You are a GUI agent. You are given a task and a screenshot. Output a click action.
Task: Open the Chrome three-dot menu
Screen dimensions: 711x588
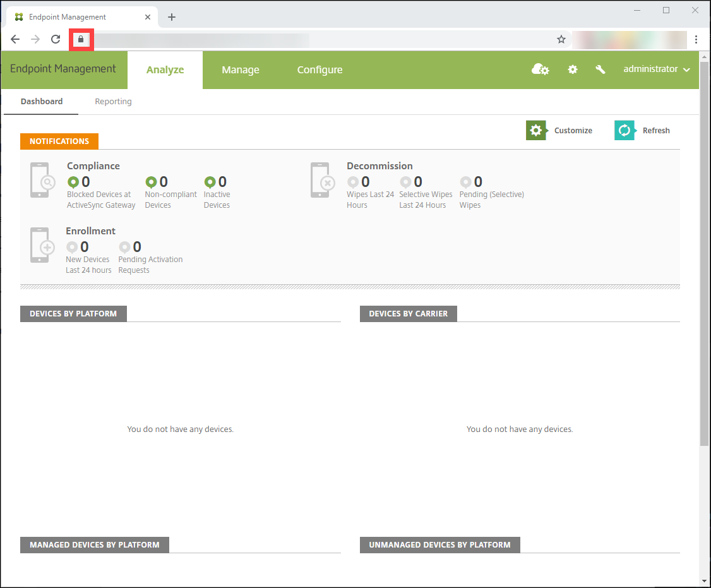click(x=696, y=39)
